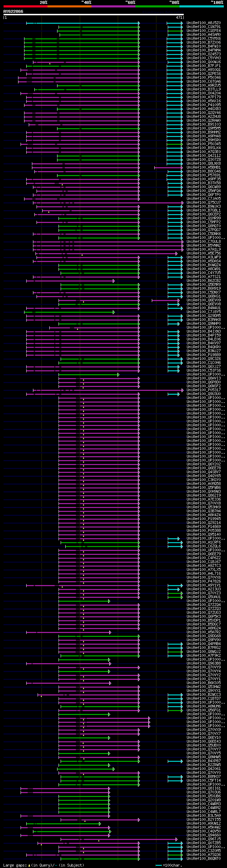Open hit UniRef100_B7ZX06

click(204, 43)
